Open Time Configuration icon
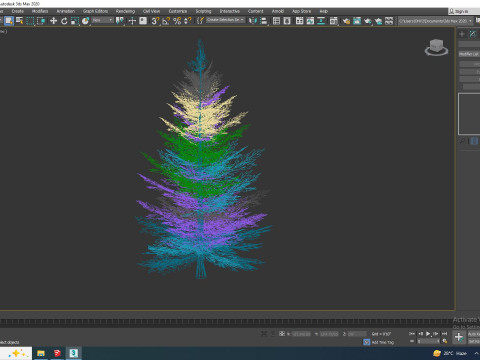This screenshot has height=360, width=480. pos(445,341)
